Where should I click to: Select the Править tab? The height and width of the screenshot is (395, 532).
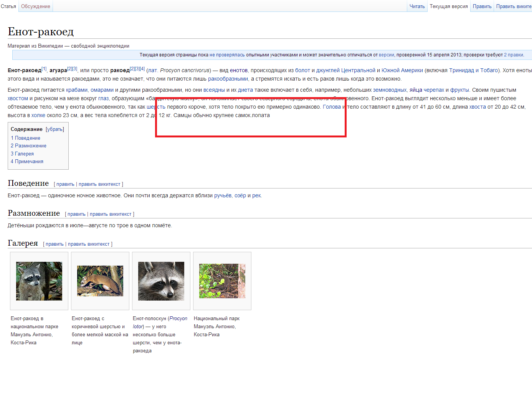click(x=482, y=7)
